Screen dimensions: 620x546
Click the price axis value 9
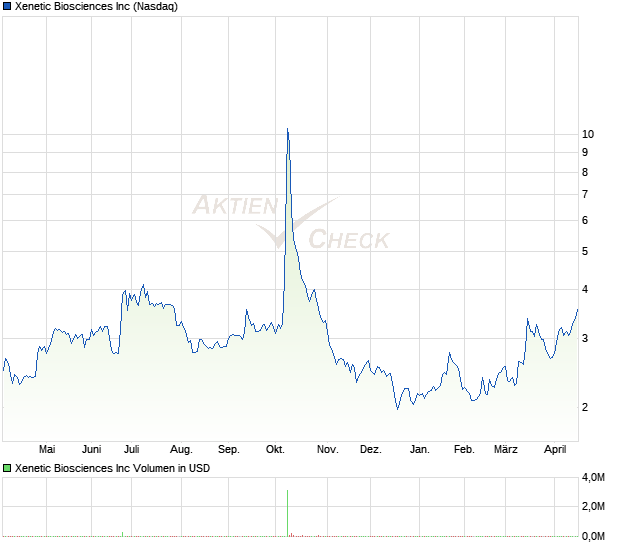pos(585,152)
